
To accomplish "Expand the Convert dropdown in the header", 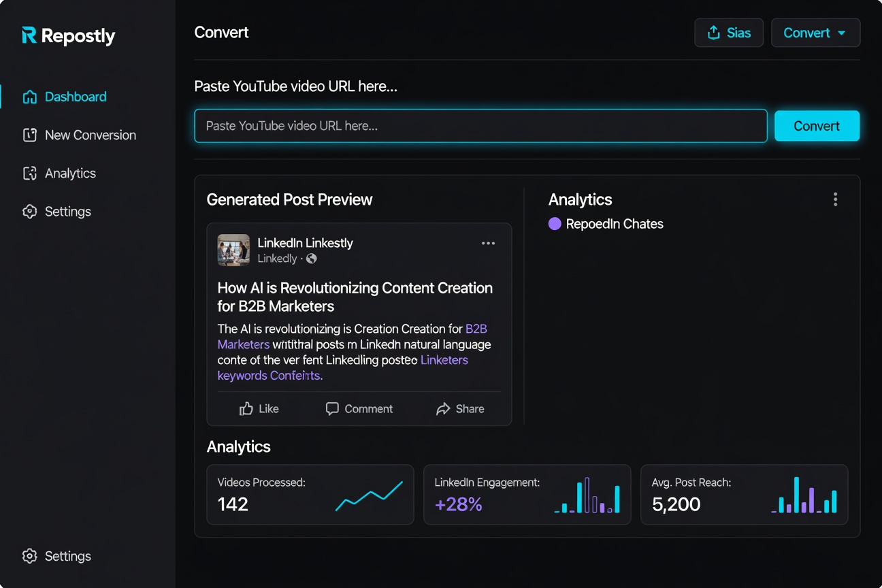I will pos(815,33).
